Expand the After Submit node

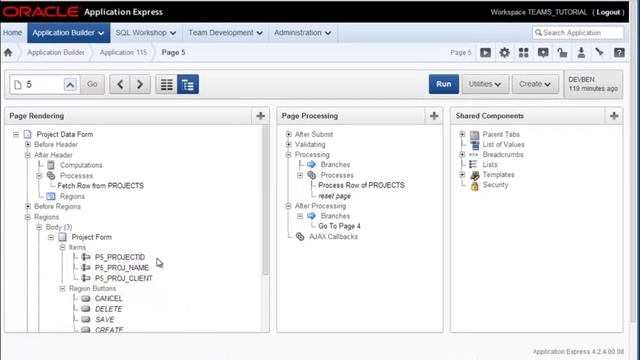289,134
